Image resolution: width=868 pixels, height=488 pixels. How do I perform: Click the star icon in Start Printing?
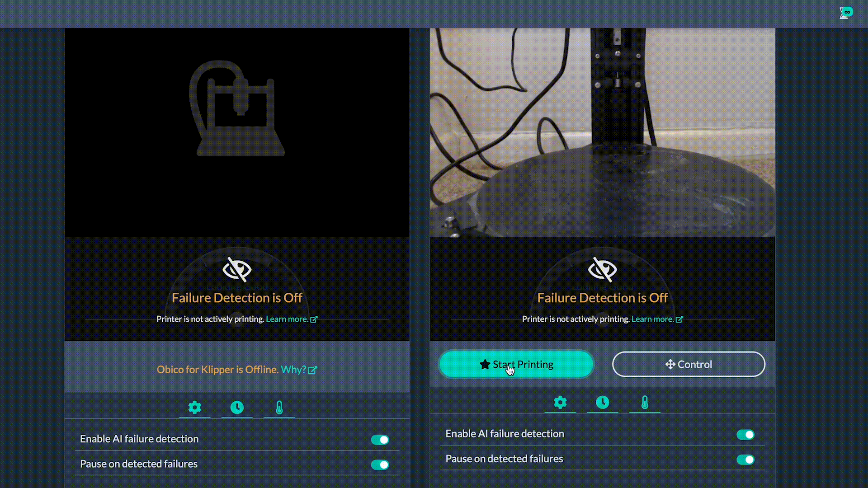(485, 364)
